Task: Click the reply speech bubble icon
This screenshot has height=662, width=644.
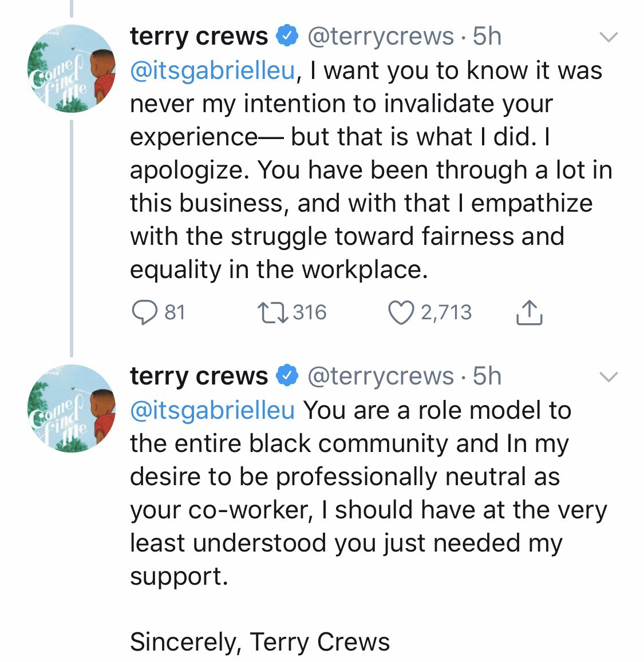Action: coord(144,313)
